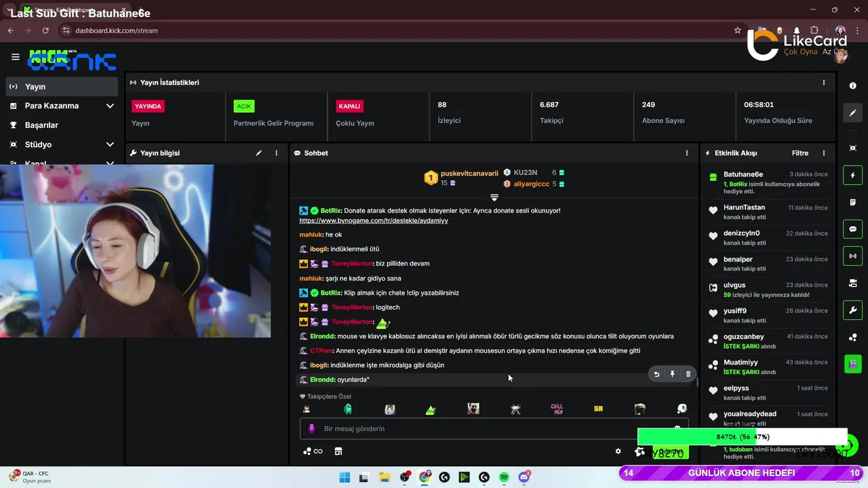
Task: Toggle the wrench stream info panel icon
Action: pos(853,310)
